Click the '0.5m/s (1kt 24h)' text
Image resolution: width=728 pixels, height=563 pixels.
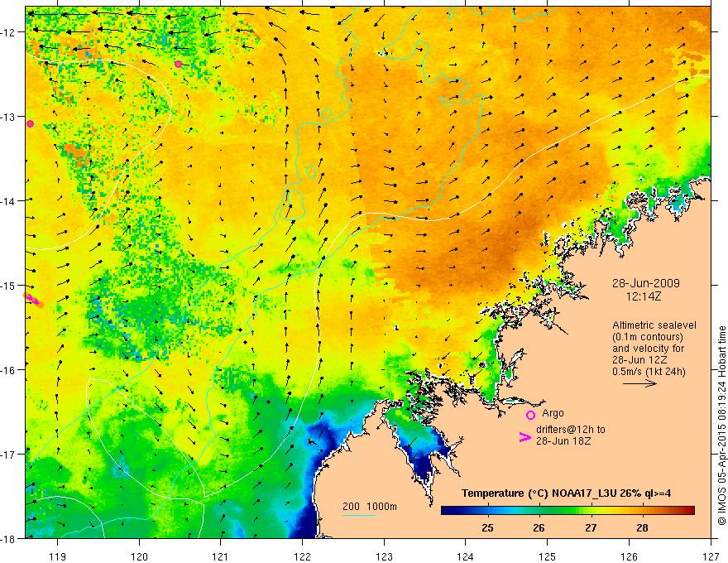coord(649,372)
